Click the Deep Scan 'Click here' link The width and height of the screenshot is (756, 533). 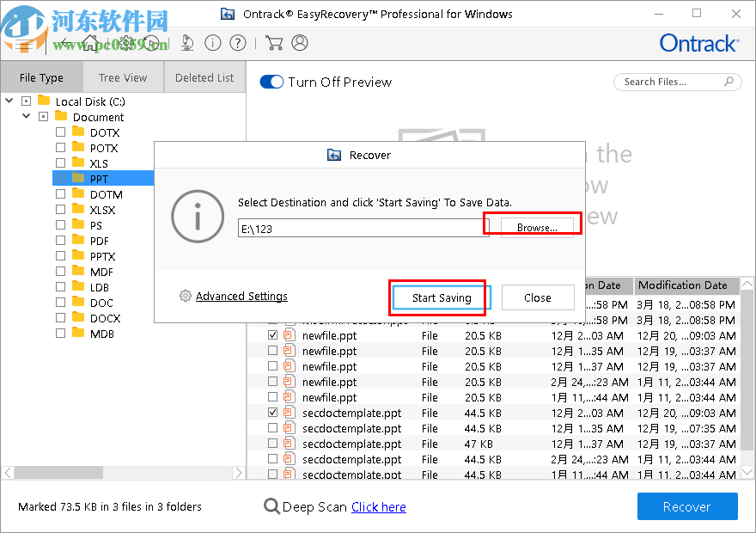pyautogui.click(x=378, y=507)
